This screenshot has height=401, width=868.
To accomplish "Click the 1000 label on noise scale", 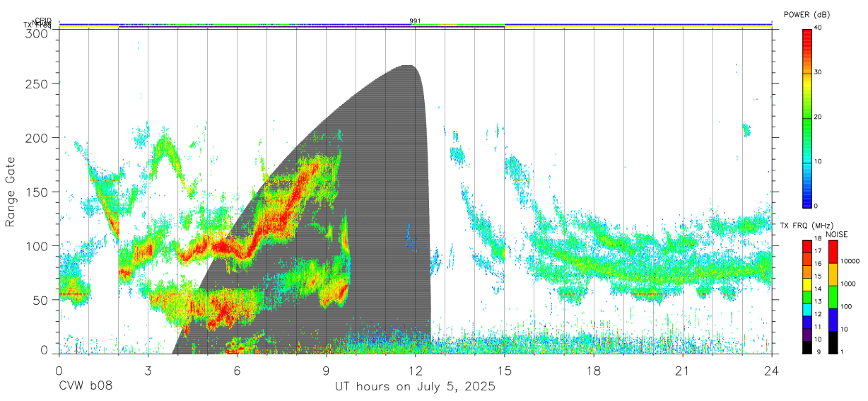I will [x=849, y=284].
